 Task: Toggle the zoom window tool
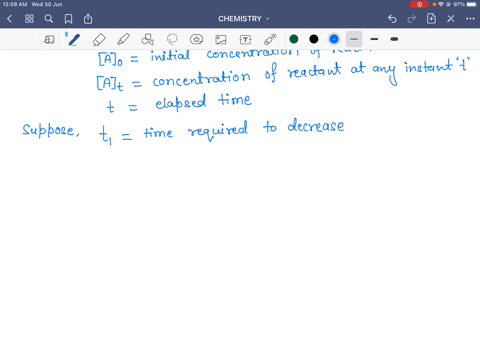(x=49, y=39)
